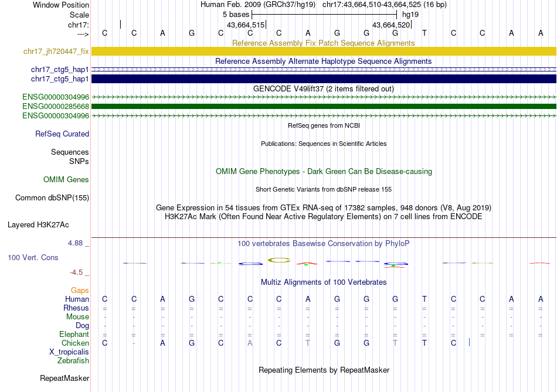Click the 5 bases scale bar
This screenshot has height=392, width=557.
click(324, 15)
